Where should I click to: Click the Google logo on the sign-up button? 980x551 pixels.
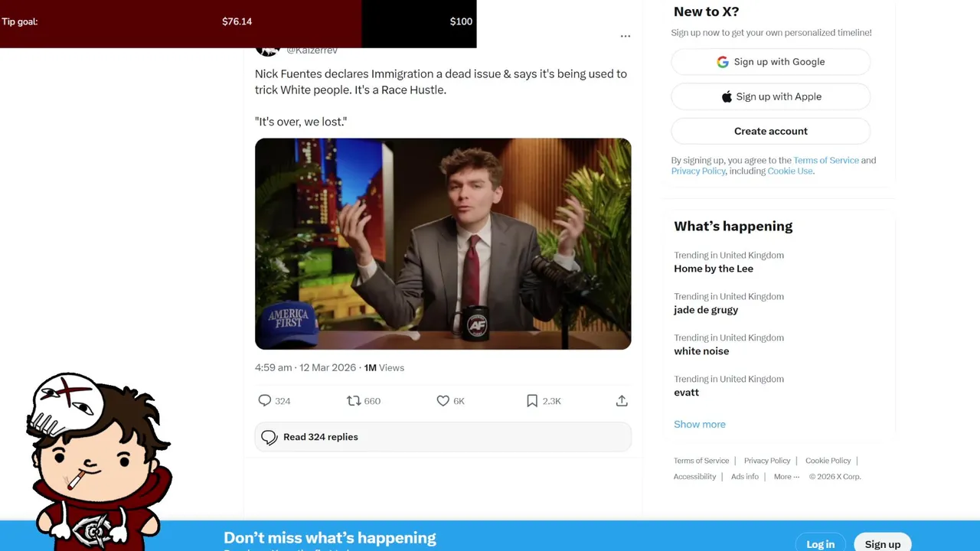[x=723, y=62]
